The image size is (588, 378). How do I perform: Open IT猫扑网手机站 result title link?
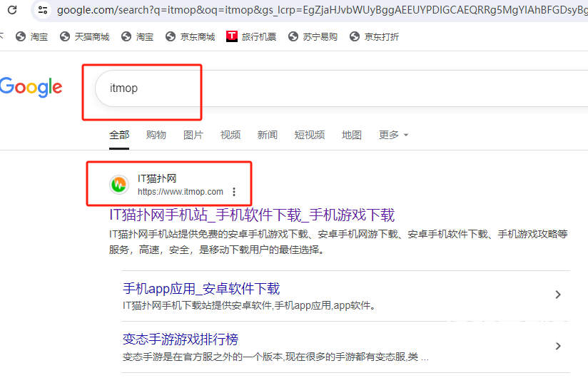tap(252, 215)
